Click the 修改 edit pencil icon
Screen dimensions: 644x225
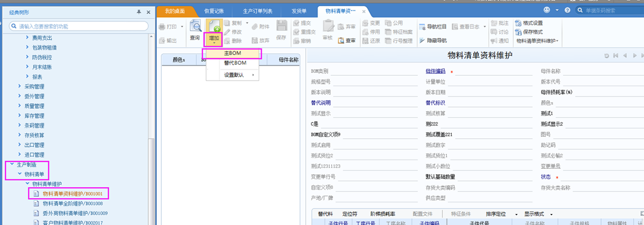point(227,32)
